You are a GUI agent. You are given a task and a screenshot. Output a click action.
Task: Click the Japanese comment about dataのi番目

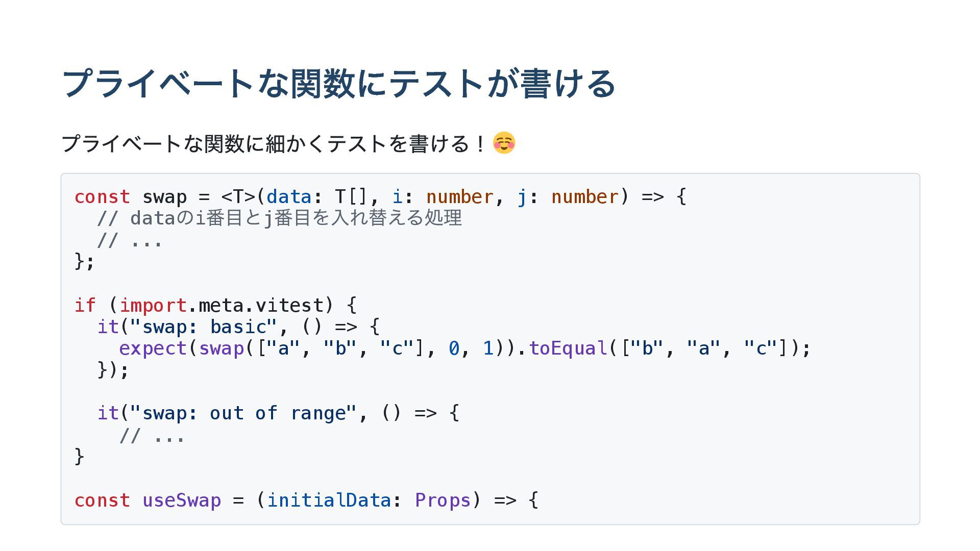pyautogui.click(x=280, y=218)
